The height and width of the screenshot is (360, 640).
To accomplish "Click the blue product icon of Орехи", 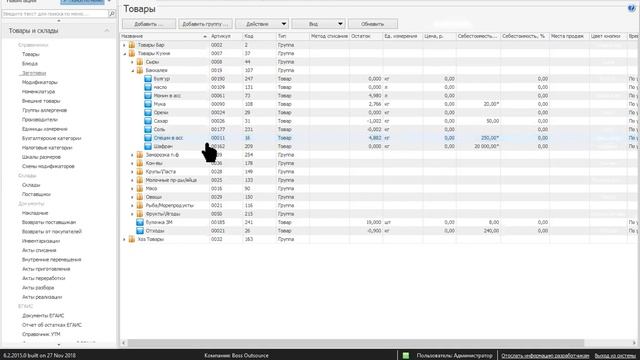I will click(x=148, y=113).
